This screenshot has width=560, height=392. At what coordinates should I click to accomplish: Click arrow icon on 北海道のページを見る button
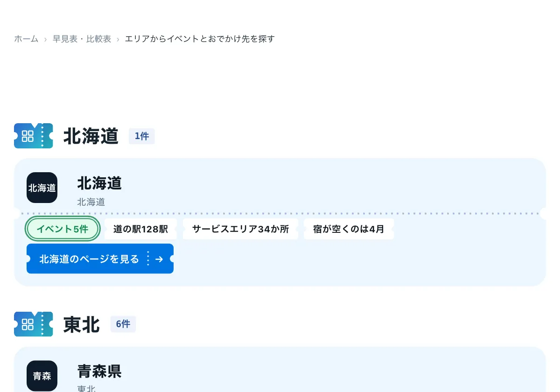(x=159, y=259)
